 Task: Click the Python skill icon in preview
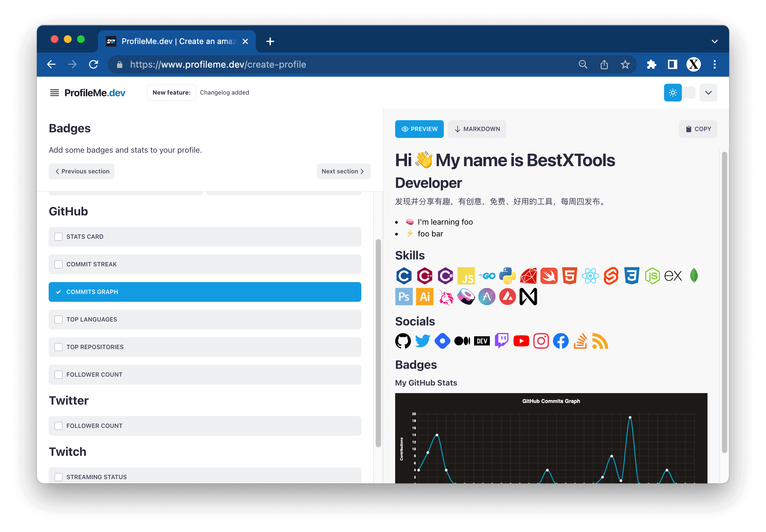pyautogui.click(x=507, y=276)
